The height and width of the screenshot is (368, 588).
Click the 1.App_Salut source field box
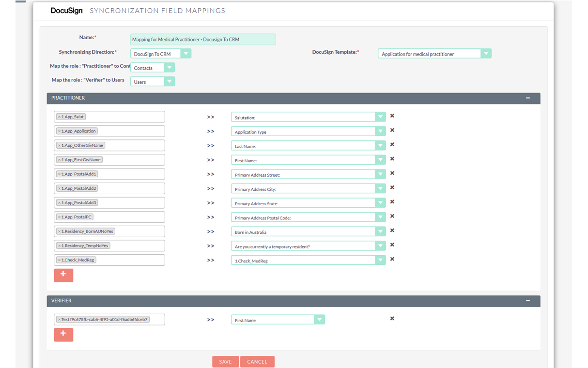pos(109,117)
